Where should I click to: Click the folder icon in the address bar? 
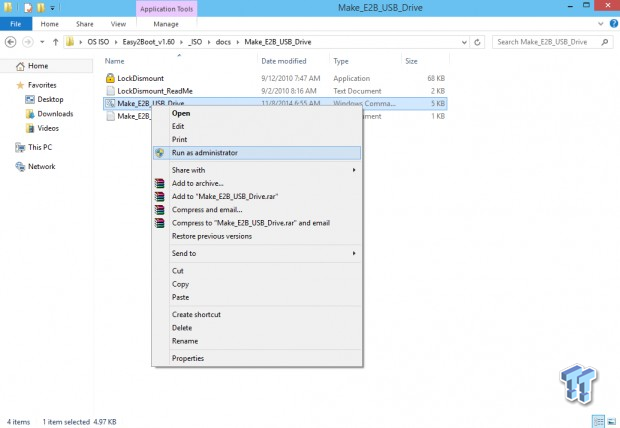(70, 42)
